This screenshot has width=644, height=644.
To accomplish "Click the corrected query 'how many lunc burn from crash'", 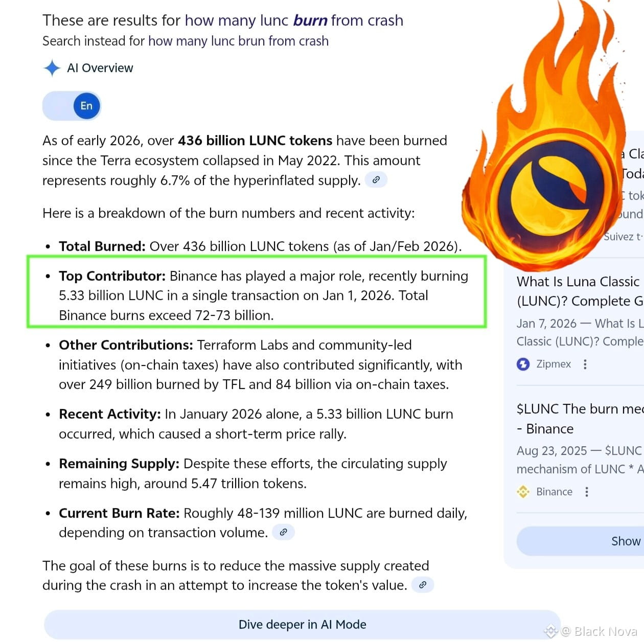I will (294, 20).
